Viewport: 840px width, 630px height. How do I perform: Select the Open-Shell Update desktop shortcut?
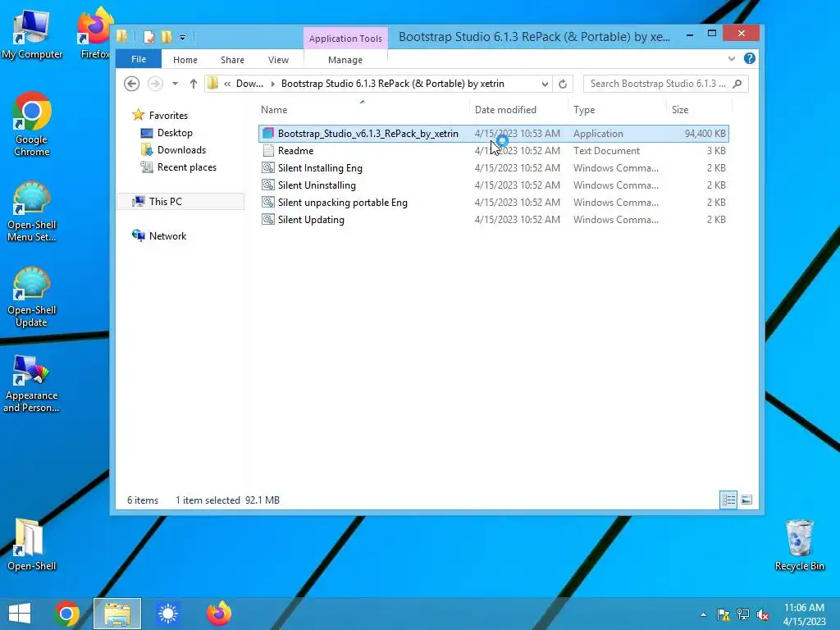(32, 297)
